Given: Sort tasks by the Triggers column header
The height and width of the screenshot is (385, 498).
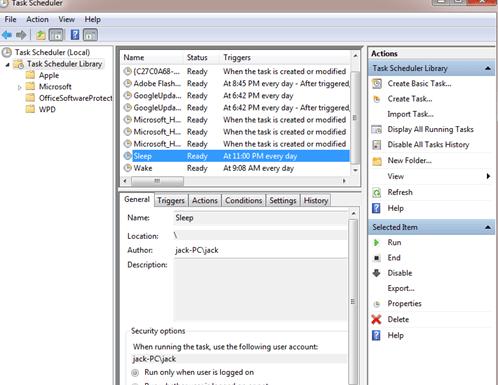Looking at the screenshot, I should [284, 57].
